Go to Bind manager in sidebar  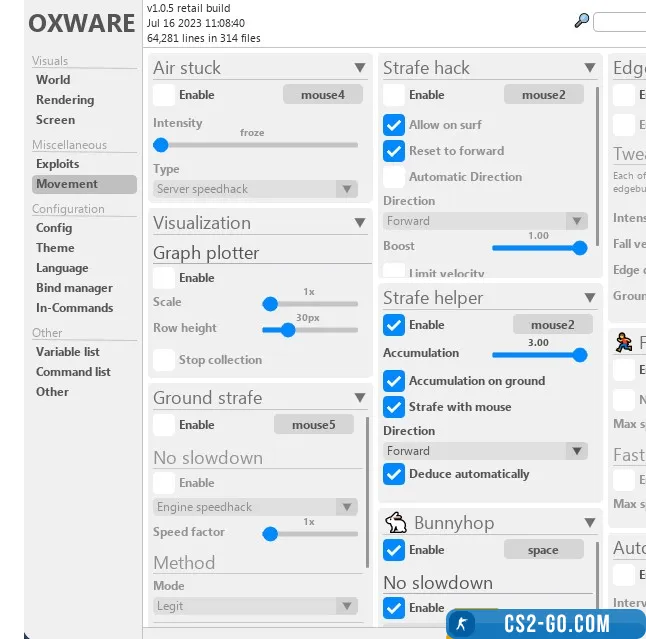pos(74,288)
